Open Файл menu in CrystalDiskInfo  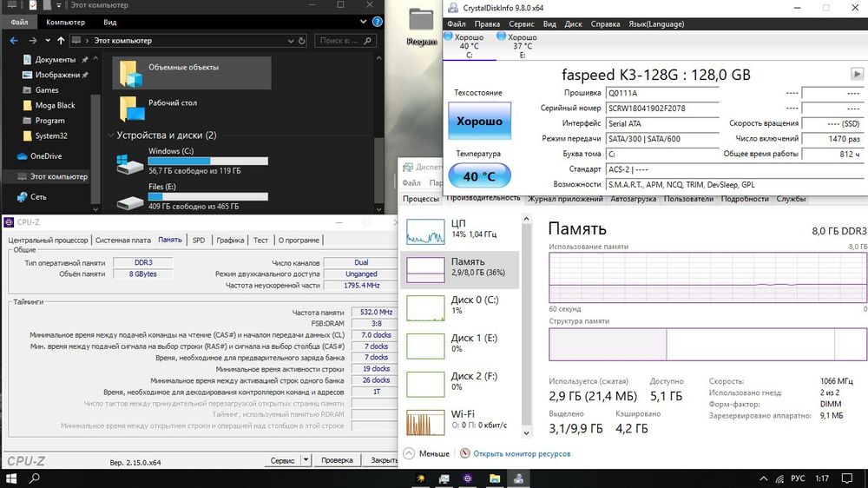[x=457, y=23]
